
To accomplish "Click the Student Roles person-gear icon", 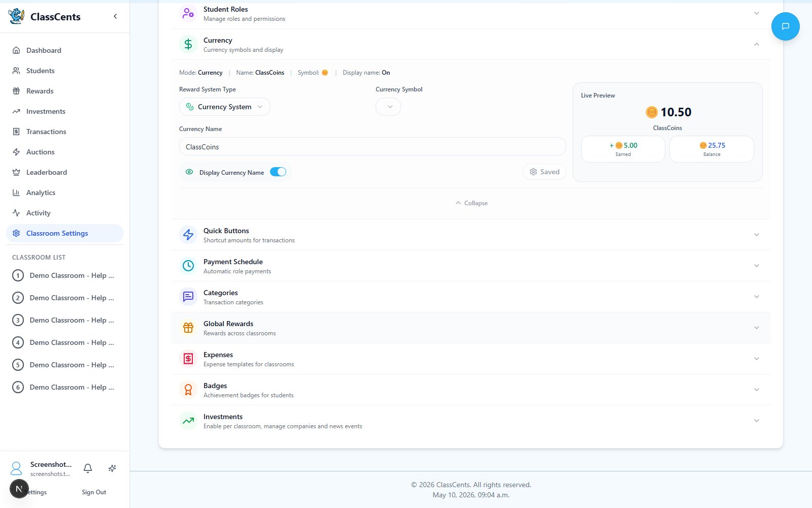I will [188, 13].
